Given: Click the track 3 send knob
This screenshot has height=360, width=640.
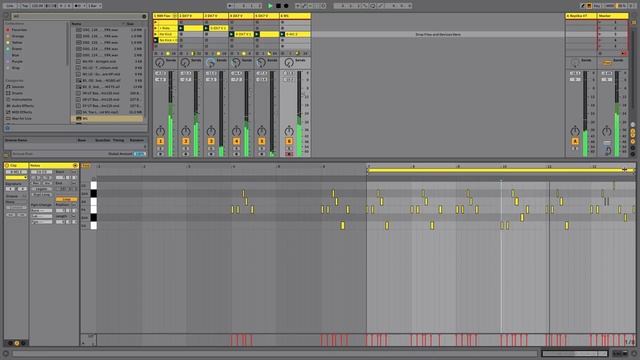Looking at the screenshot, I should (210, 62).
